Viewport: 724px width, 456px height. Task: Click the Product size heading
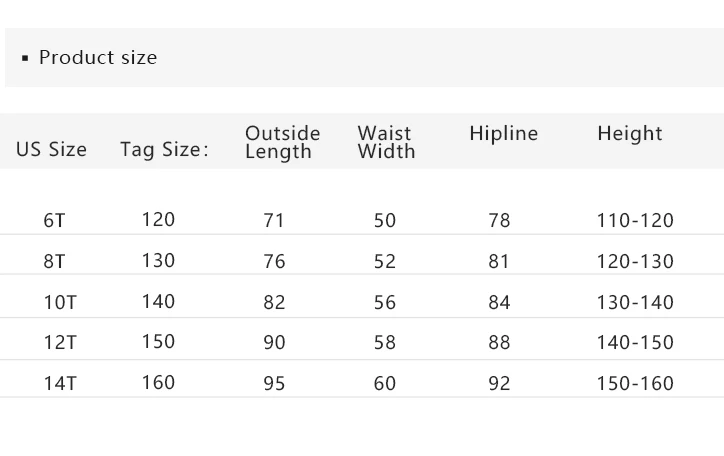pyautogui.click(x=97, y=58)
